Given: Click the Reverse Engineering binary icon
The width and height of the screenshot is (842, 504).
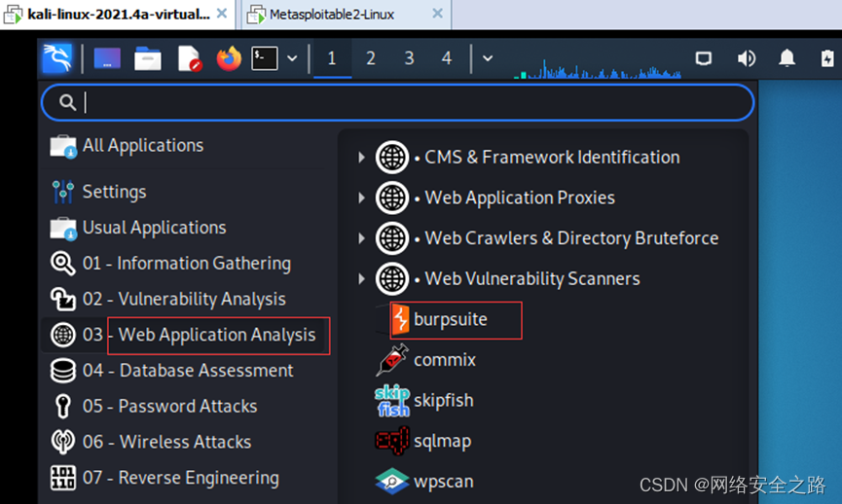Looking at the screenshot, I should tap(63, 478).
